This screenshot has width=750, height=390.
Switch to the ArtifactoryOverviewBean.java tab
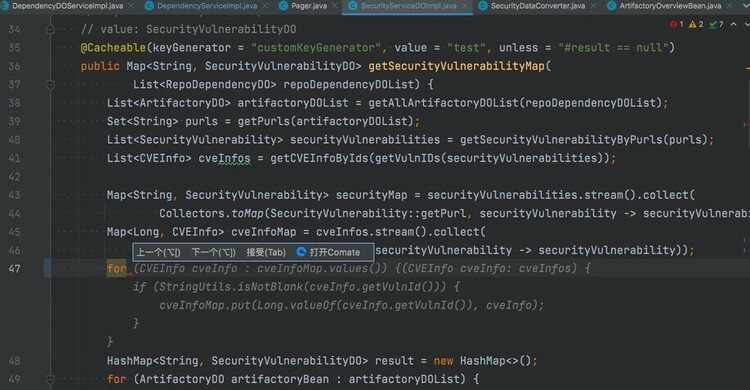click(x=670, y=6)
